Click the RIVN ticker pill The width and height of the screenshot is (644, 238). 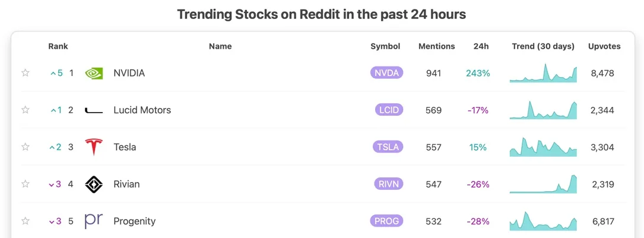pos(389,184)
